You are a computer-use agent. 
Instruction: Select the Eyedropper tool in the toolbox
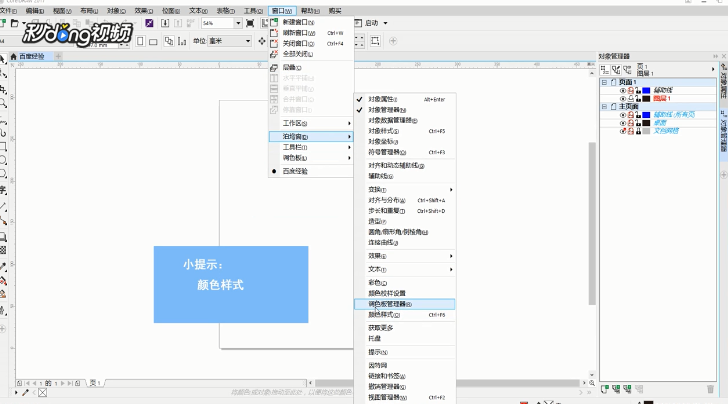[x=3, y=267]
